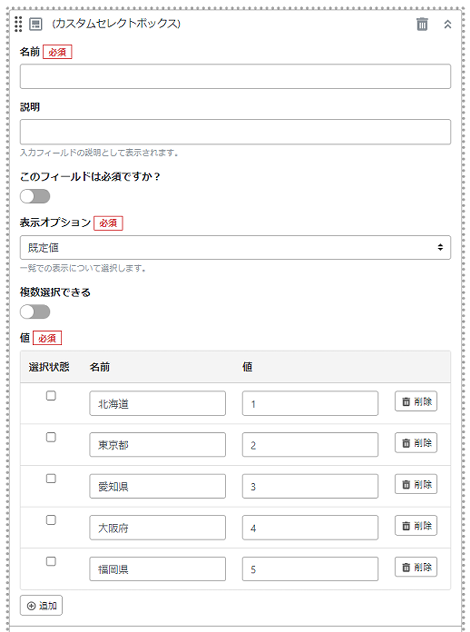Delete the field using header trash icon
The width and height of the screenshot is (470, 632).
(422, 24)
